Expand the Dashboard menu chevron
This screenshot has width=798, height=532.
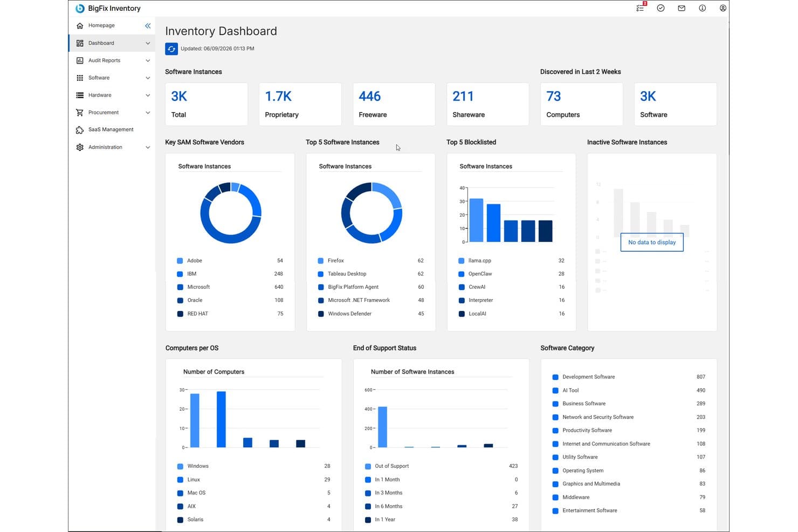click(148, 43)
